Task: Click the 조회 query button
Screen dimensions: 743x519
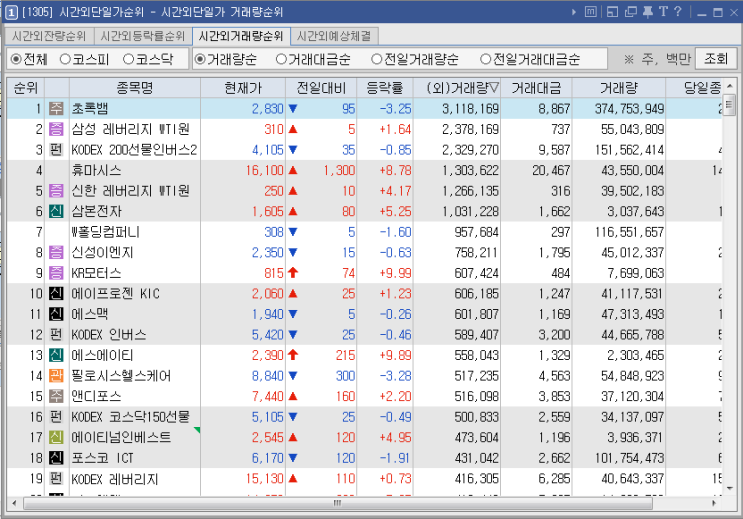Action: coord(716,59)
